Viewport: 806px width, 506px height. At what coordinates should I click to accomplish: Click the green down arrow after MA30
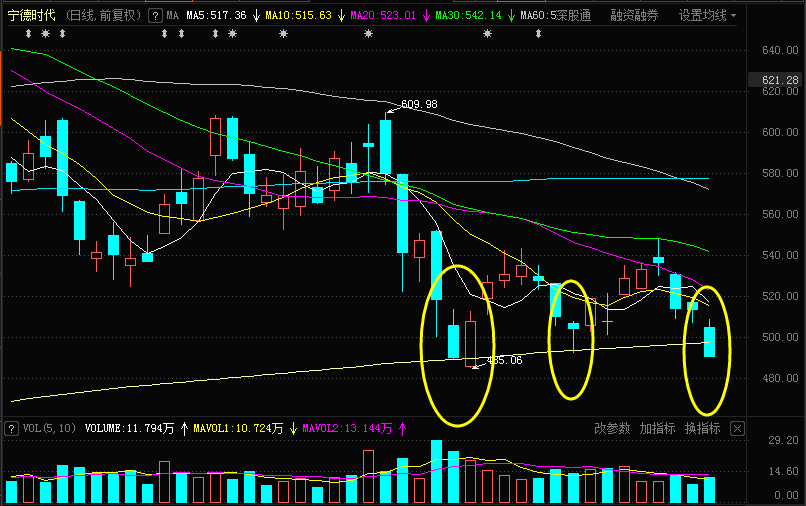pos(511,16)
